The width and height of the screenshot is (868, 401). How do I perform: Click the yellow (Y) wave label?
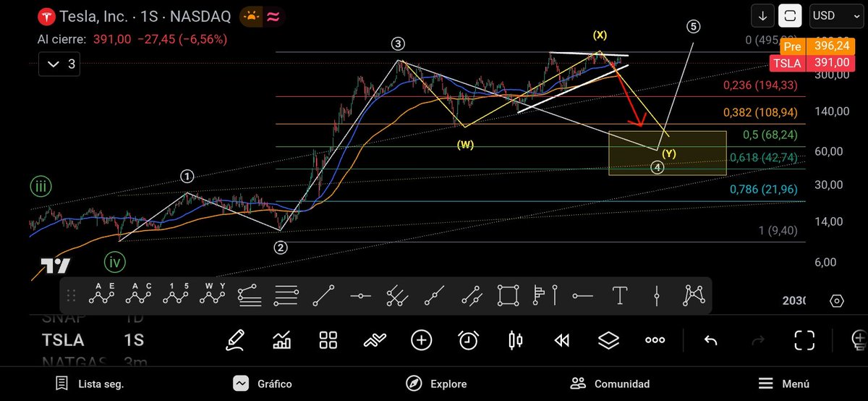[x=668, y=153]
